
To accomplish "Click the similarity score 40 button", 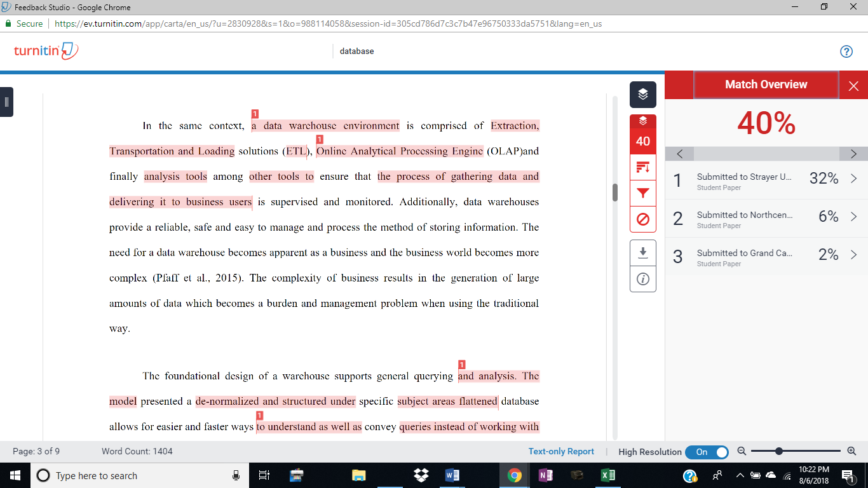I will [643, 141].
